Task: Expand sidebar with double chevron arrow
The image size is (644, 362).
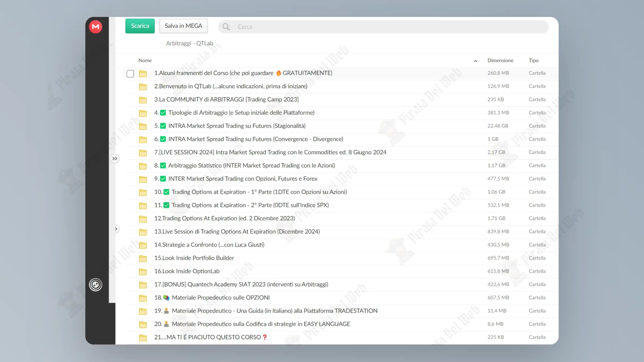Action: point(115,158)
